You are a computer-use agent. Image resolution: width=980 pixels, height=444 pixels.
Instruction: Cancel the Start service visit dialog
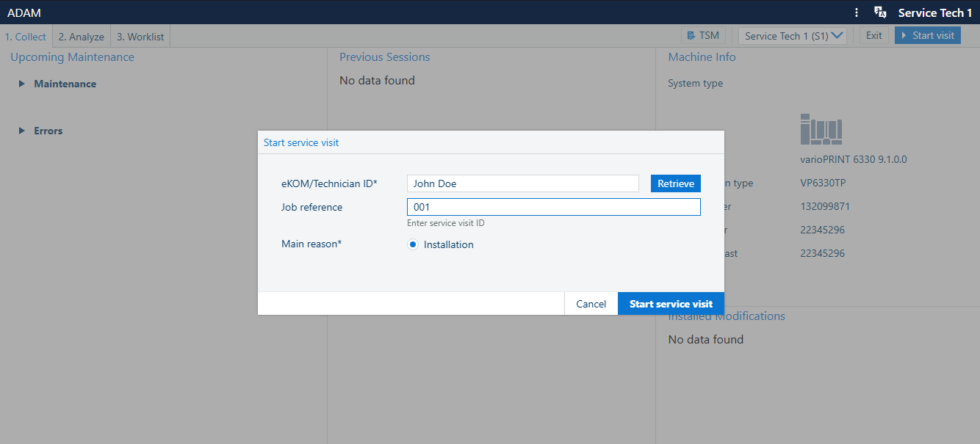pyautogui.click(x=591, y=304)
